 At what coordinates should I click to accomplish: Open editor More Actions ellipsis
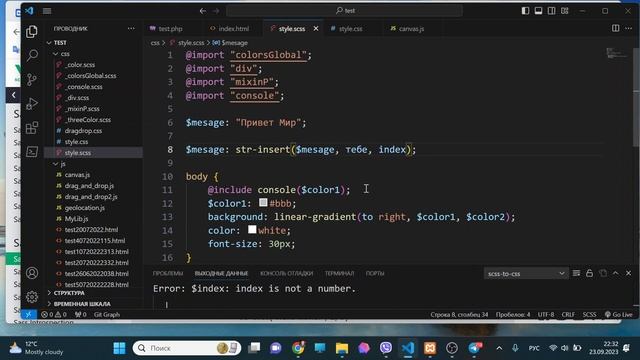tap(629, 28)
